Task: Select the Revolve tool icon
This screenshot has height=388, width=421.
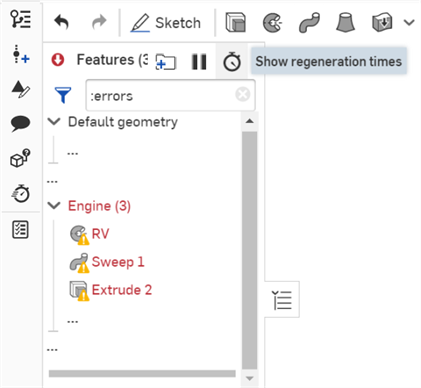Action: coord(272,23)
